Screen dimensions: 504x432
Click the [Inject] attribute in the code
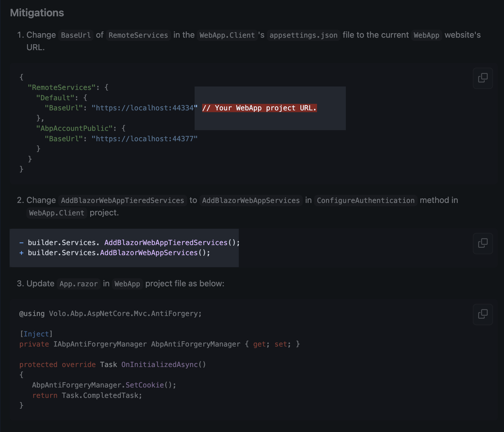point(36,334)
